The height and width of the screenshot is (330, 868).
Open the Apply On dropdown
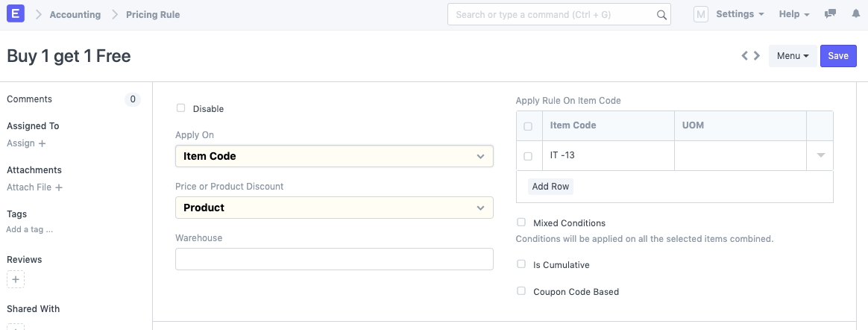point(334,156)
